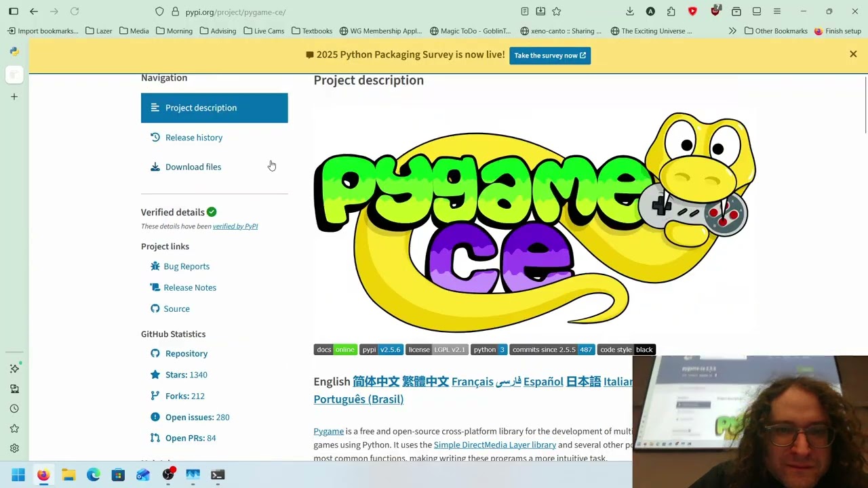Go back to the previous page

[x=34, y=12]
